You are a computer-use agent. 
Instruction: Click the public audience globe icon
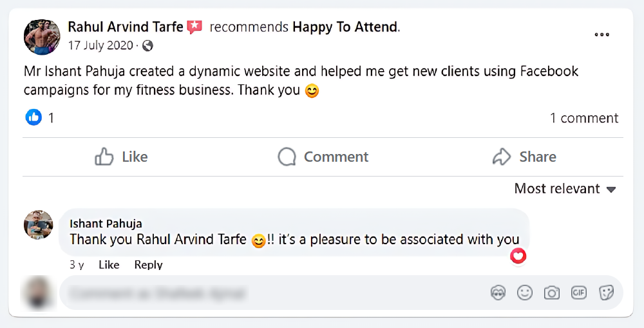point(147,46)
